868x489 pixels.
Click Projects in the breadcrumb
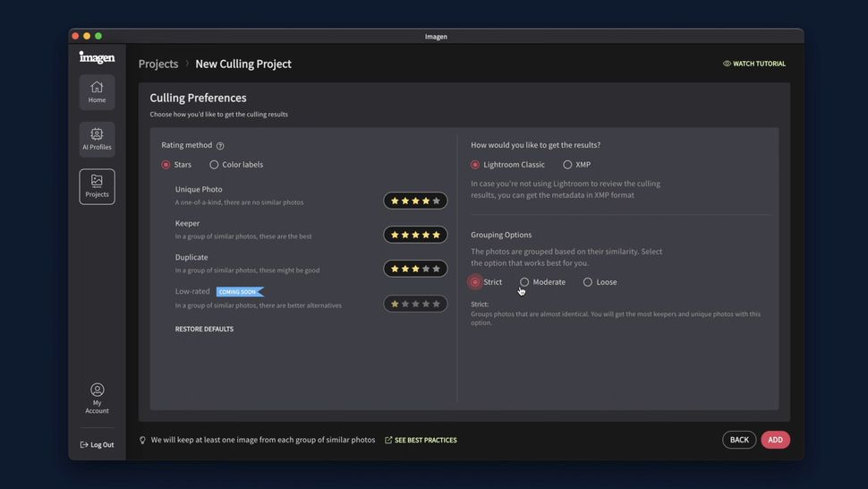tap(158, 64)
